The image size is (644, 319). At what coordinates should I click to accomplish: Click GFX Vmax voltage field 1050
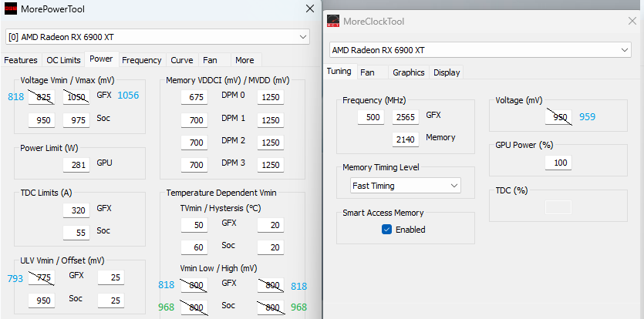[76, 97]
